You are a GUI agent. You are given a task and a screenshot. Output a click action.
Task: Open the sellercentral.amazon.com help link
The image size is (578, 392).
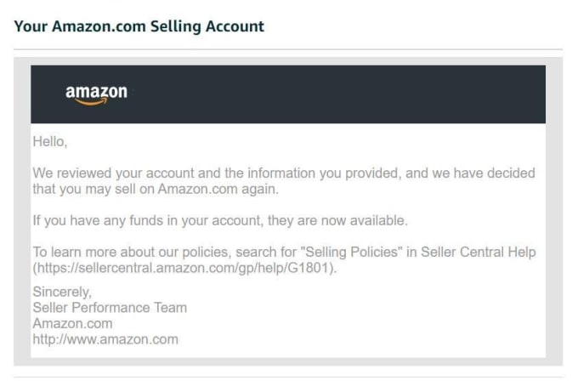[x=184, y=268]
